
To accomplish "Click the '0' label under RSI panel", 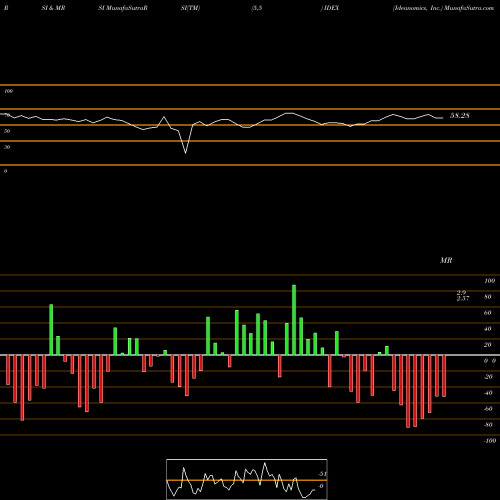I will pos(5,171).
